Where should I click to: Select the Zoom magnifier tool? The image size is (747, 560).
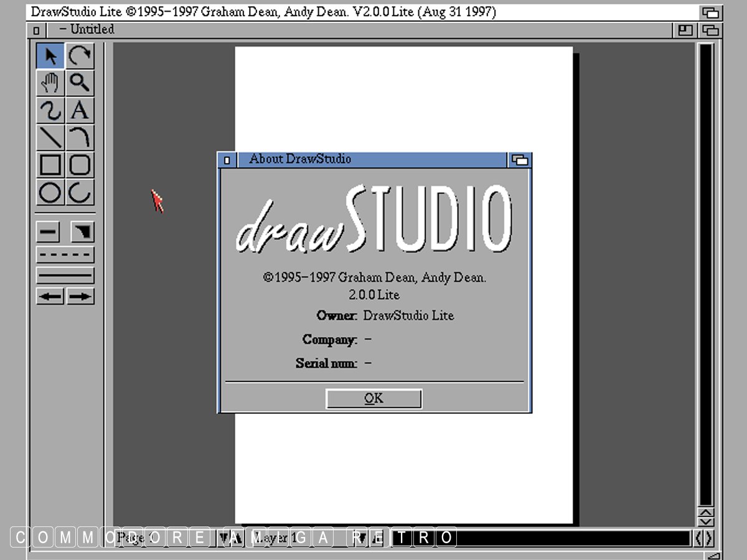tap(80, 83)
